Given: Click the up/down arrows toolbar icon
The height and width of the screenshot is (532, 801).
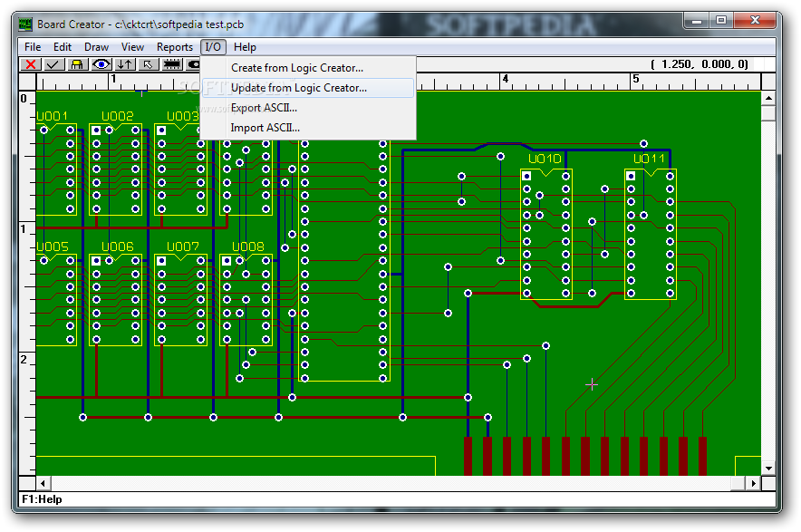Looking at the screenshot, I should tap(125, 64).
